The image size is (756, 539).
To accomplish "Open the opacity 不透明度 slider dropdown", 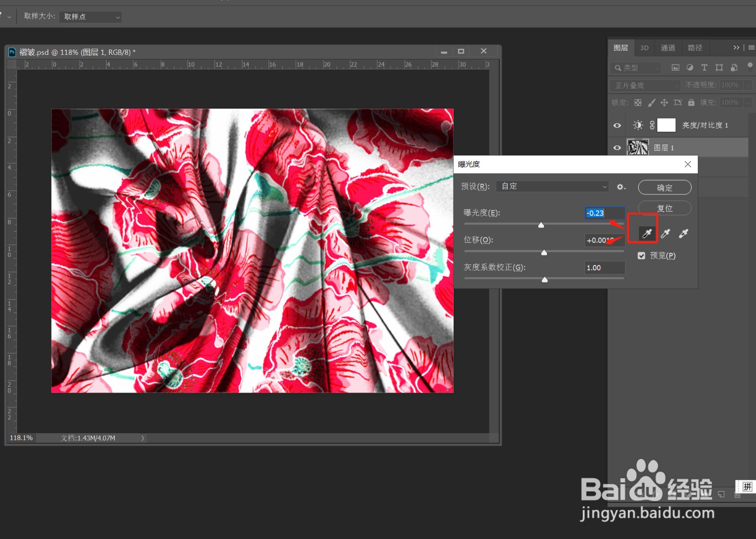I will click(x=747, y=86).
